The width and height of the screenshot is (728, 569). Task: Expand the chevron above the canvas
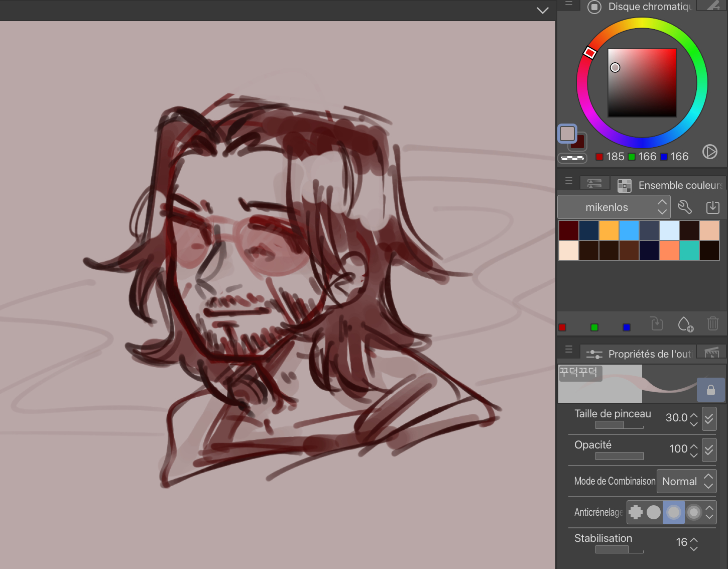[542, 11]
